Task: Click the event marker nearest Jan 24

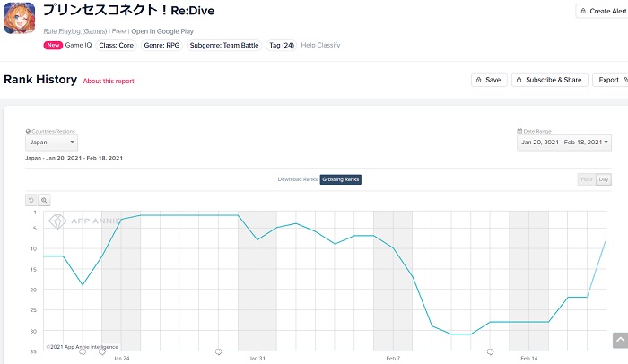Action: click(102, 352)
